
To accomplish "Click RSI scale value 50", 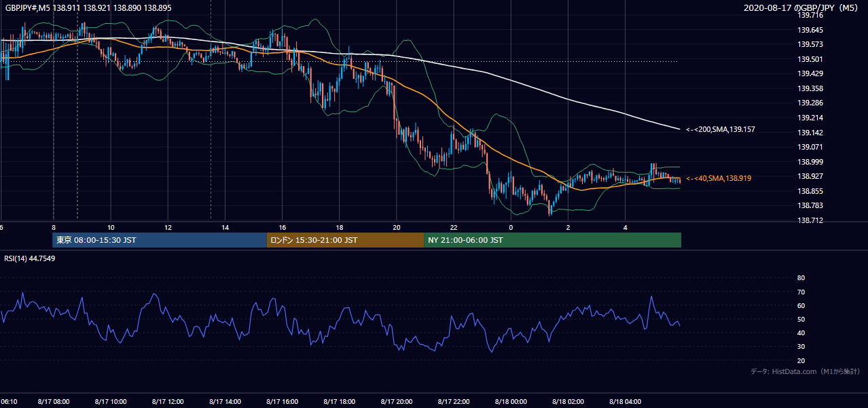I will (801, 319).
